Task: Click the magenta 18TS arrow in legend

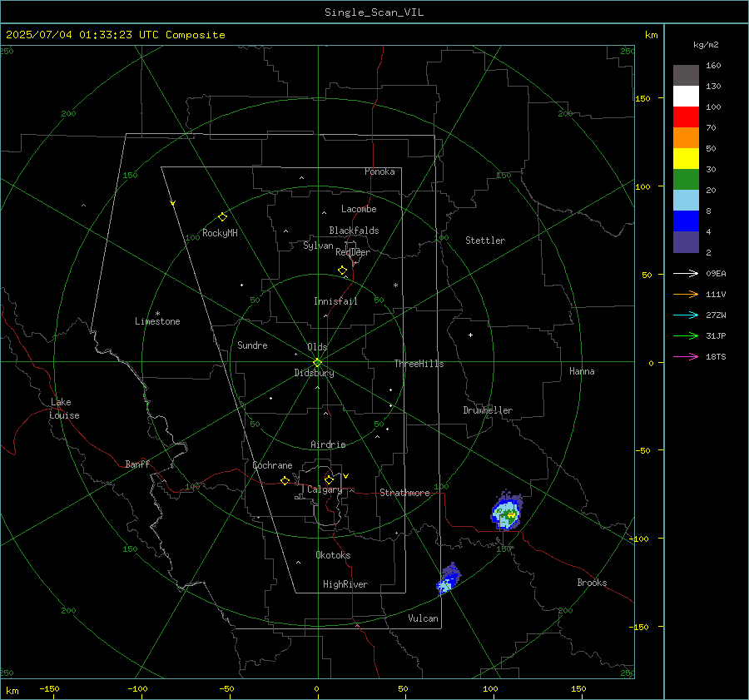Action: pos(686,357)
